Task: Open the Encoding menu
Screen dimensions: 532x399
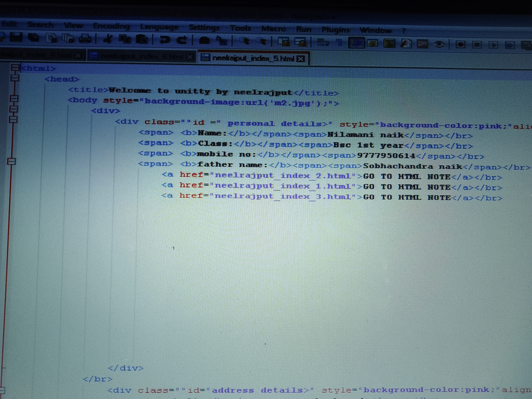Action: click(111, 26)
